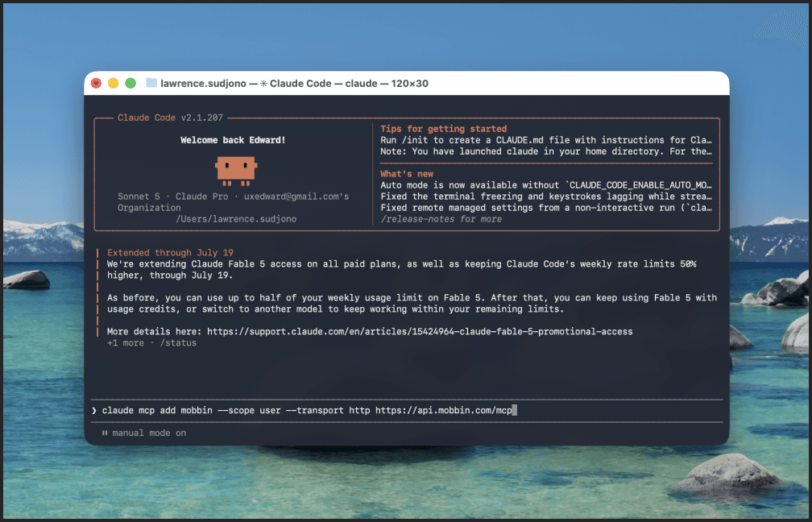Click the 'Extended through July 19' heading

pos(170,253)
